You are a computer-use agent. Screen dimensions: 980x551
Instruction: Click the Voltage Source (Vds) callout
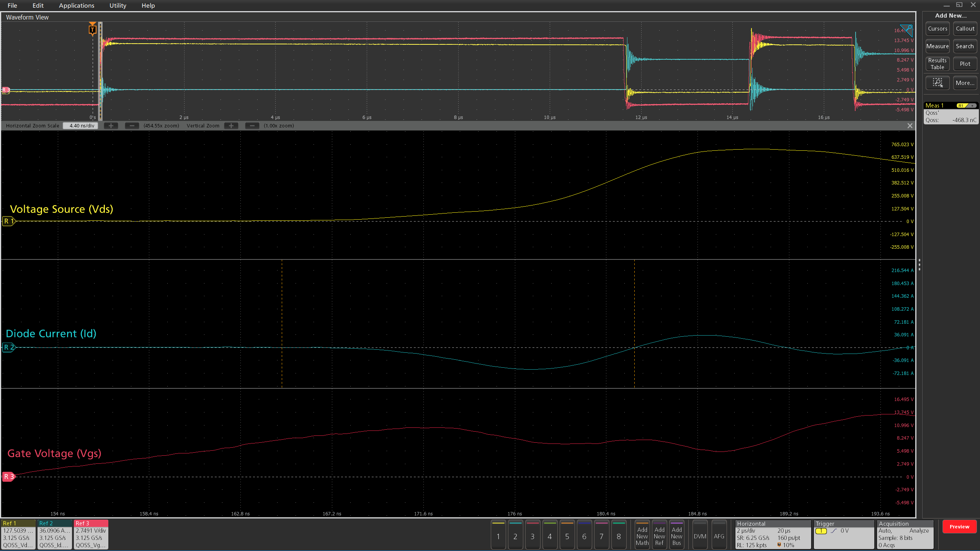pos(61,209)
